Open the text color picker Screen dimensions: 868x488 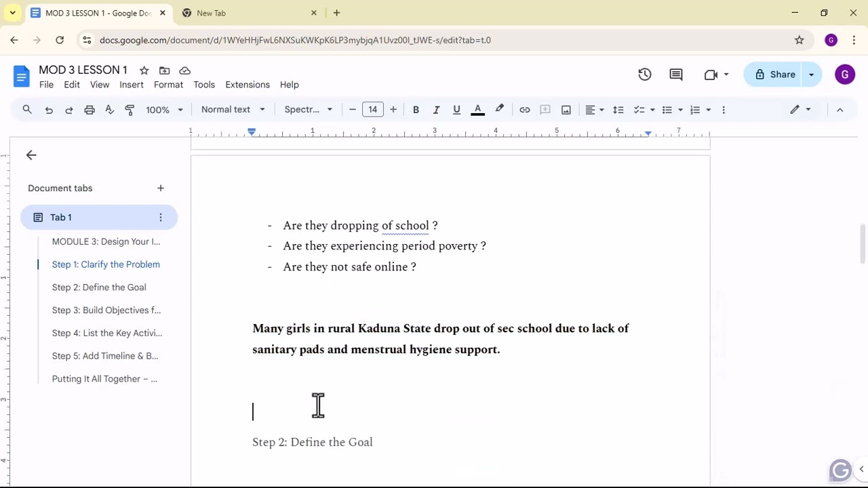[x=477, y=110]
